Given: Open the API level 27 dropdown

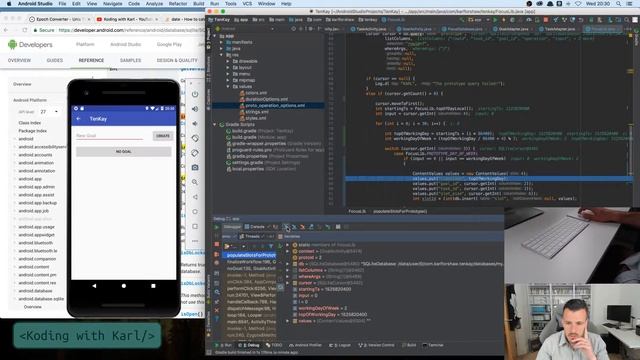Looking at the screenshot, I should [49, 111].
